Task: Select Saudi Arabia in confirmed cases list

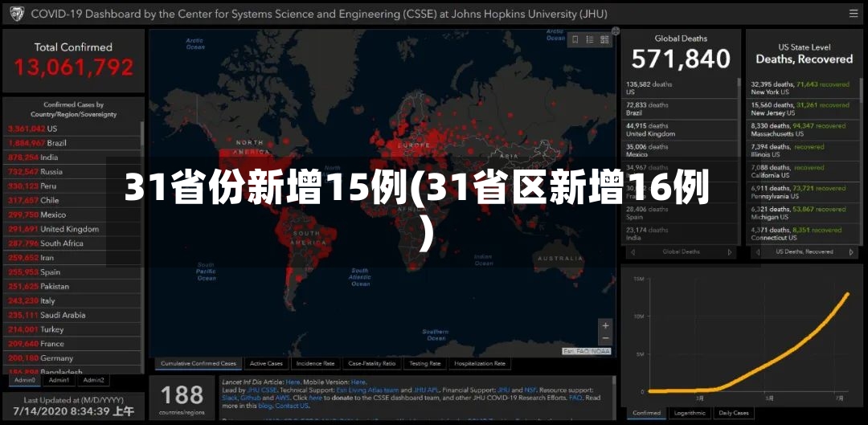Action: pyautogui.click(x=74, y=316)
